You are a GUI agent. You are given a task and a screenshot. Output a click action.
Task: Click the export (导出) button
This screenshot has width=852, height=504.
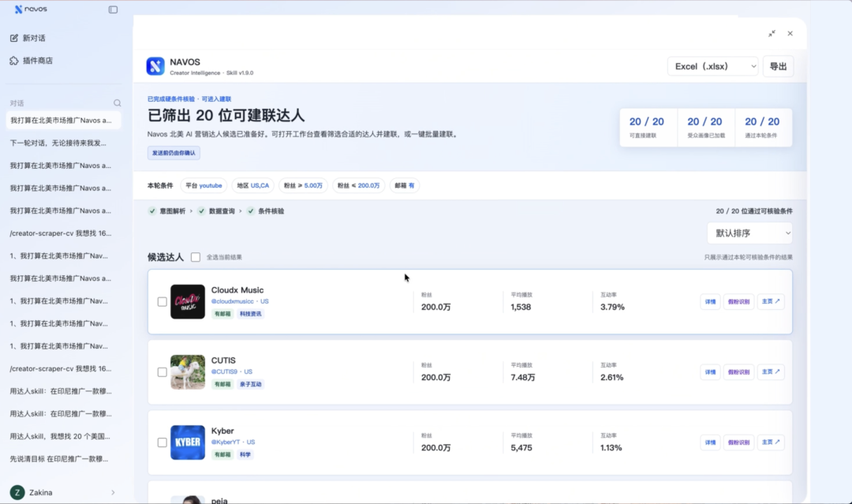[x=778, y=66]
